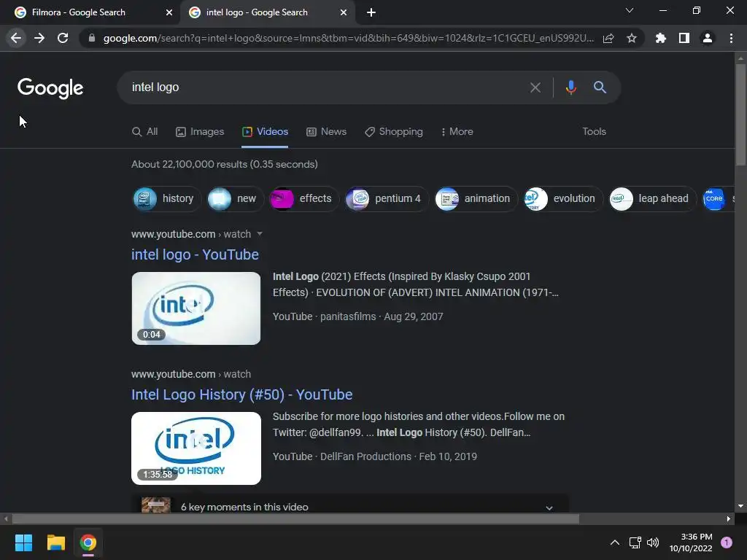The height and width of the screenshot is (560, 747).
Task: Open the volume tray icon
Action: click(x=653, y=542)
